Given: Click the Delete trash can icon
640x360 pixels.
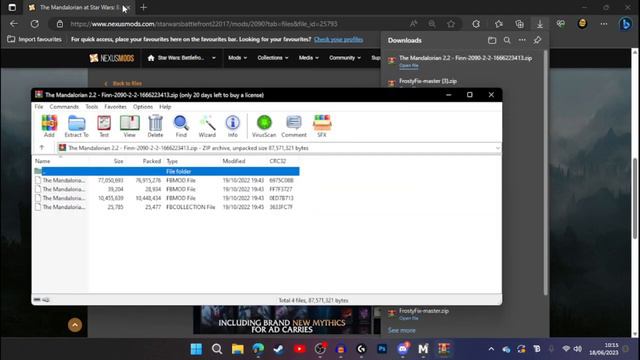Looking at the screenshot, I should coord(155,126).
